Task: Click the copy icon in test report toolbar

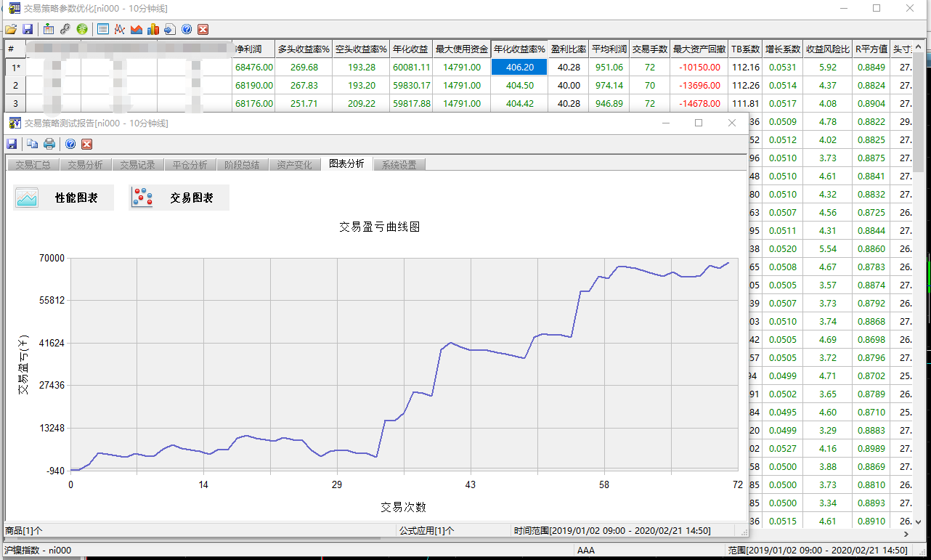Action: tap(33, 144)
